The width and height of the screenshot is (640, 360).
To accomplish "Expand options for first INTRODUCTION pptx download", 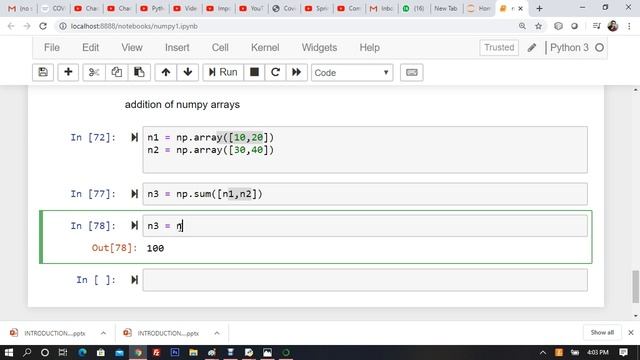I will pyautogui.click(x=103, y=333).
